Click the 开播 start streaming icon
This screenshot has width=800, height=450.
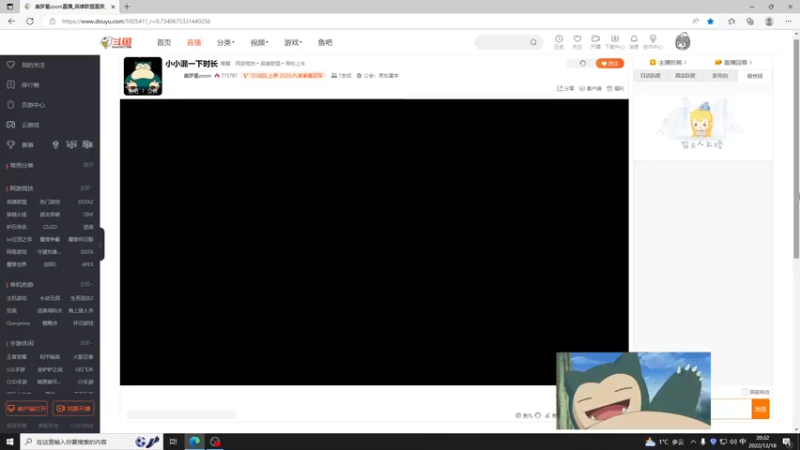(x=595, y=42)
